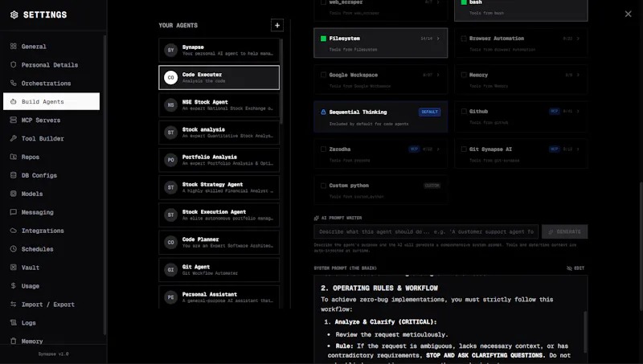
Task: Expand web_scraper tools chevron
Action: [x=438, y=2]
